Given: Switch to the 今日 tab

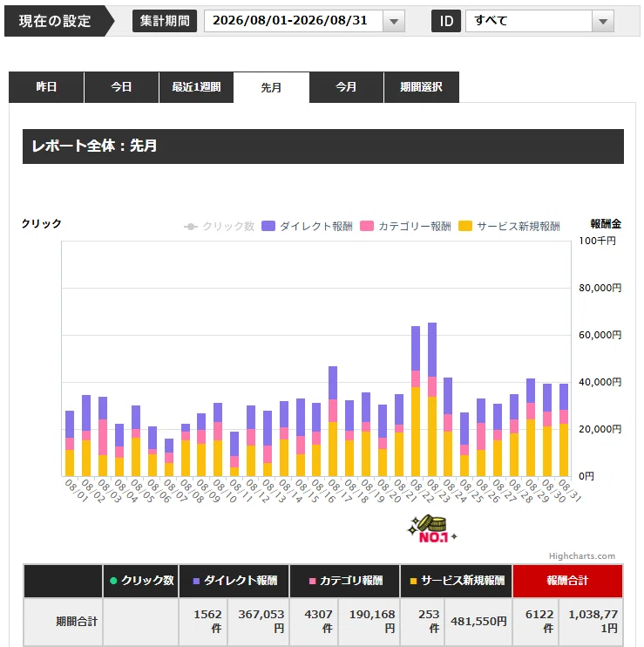Looking at the screenshot, I should click(121, 87).
